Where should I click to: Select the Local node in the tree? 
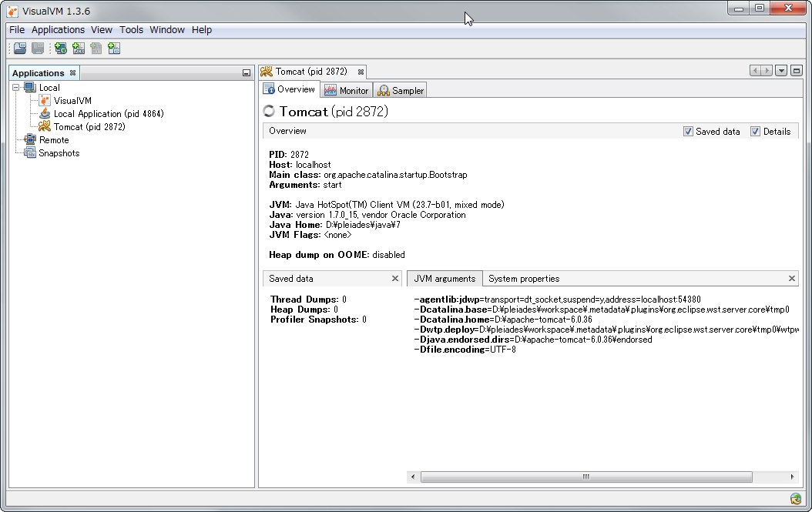(x=49, y=88)
